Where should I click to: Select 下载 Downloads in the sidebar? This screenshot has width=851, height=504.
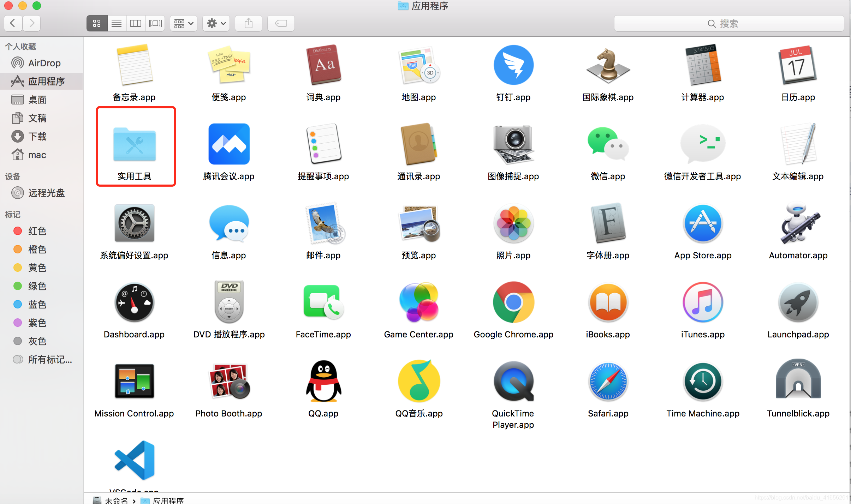pos(42,137)
